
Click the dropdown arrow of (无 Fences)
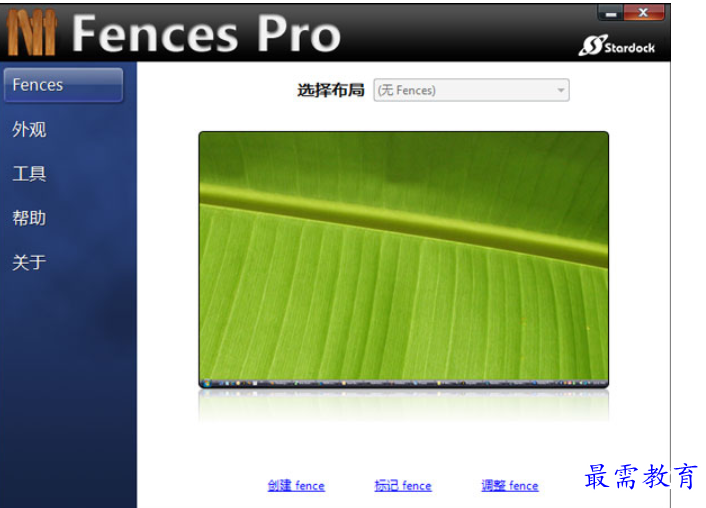561,90
